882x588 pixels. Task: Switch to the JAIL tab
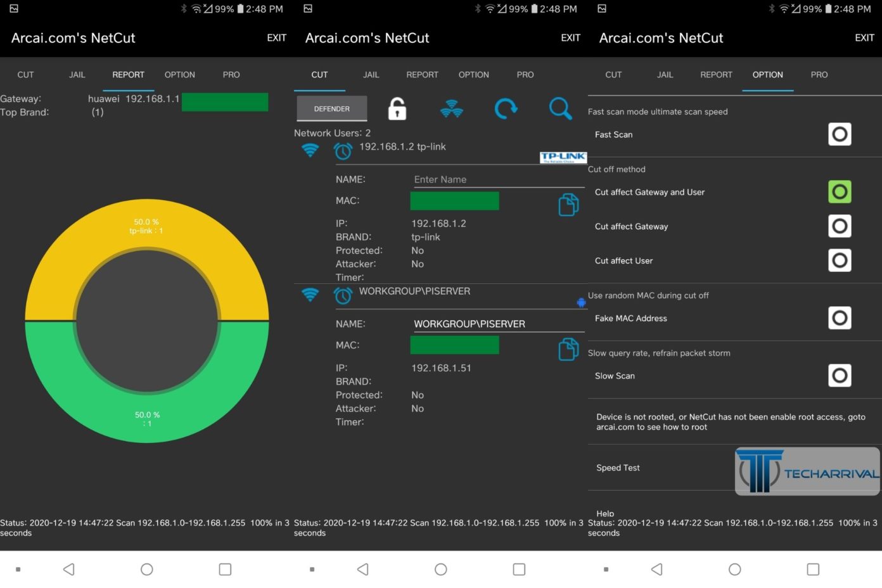coord(370,74)
